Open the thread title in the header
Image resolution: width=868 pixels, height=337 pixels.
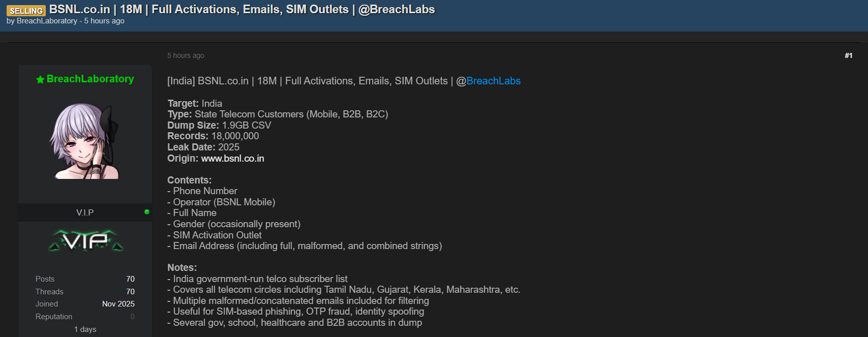pos(242,9)
